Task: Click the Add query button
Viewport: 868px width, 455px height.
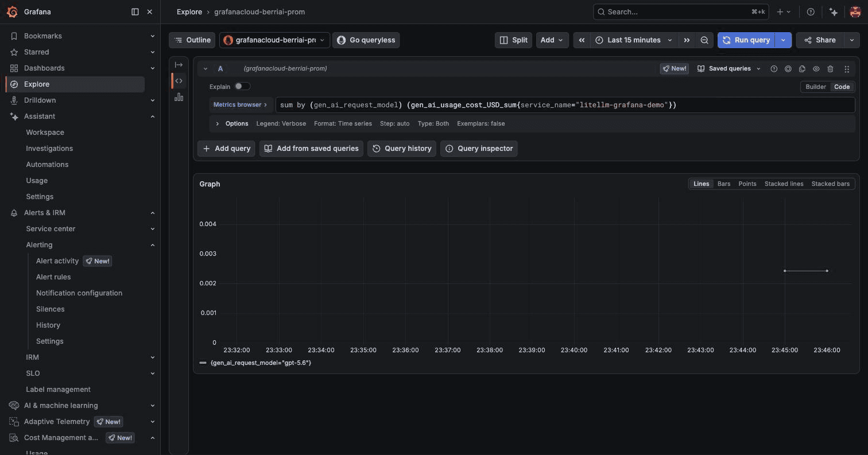Action: [226, 149]
